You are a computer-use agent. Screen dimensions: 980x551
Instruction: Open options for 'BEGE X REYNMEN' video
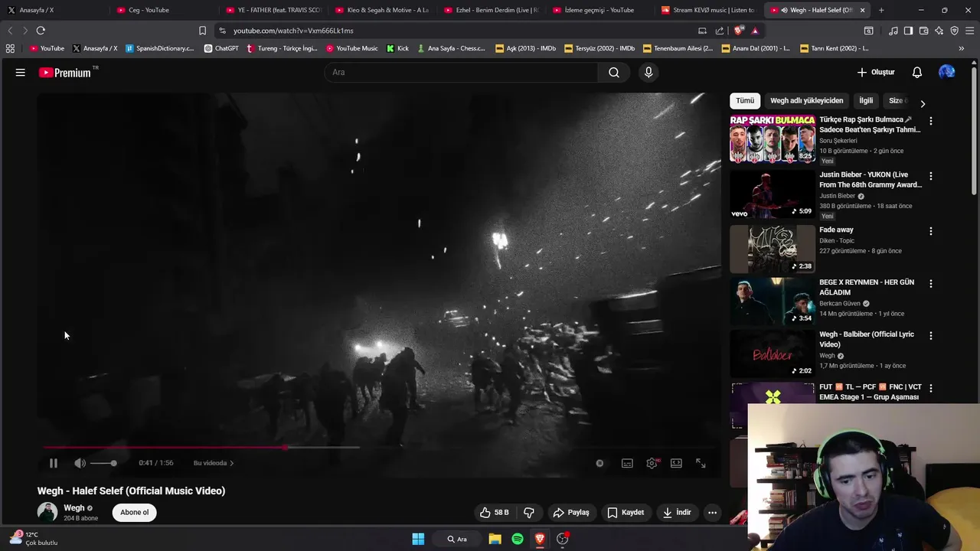931,283
